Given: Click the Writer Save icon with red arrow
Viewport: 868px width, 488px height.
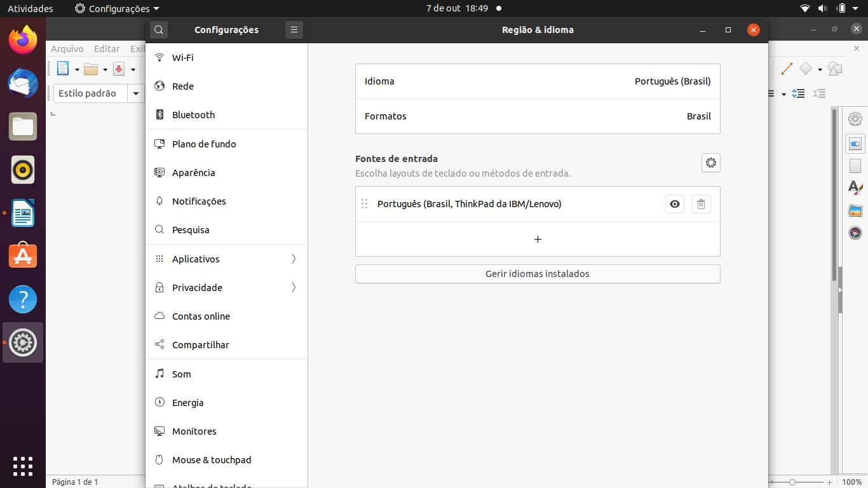Looking at the screenshot, I should (x=119, y=69).
